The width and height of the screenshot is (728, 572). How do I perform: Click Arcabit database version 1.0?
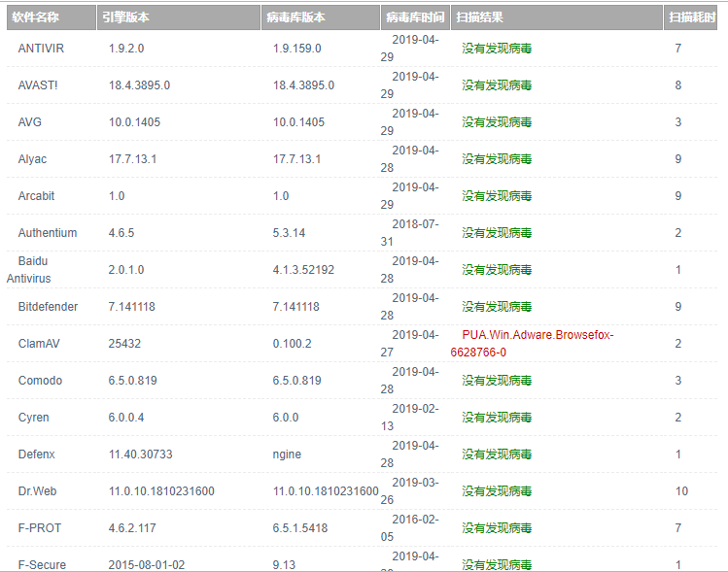coord(281,196)
